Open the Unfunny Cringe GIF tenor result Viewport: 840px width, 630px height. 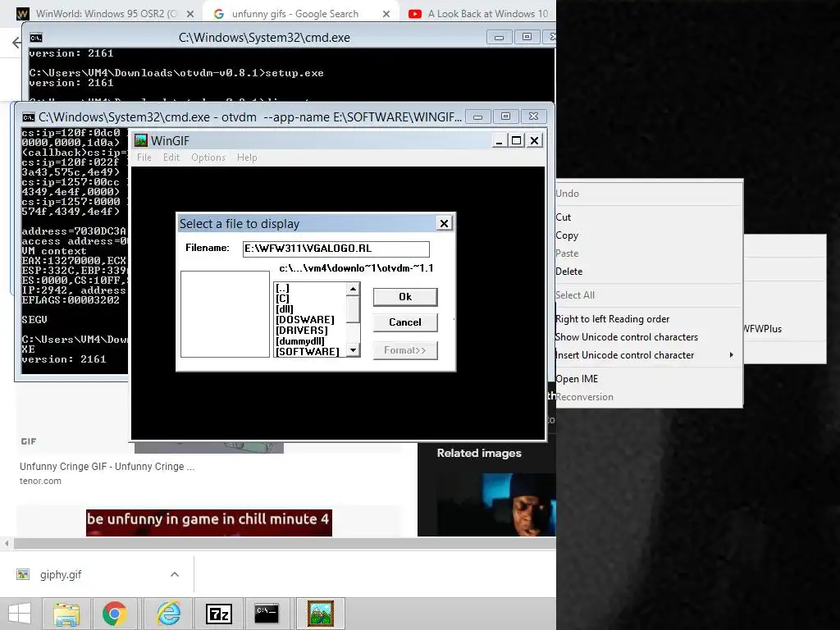click(x=107, y=467)
